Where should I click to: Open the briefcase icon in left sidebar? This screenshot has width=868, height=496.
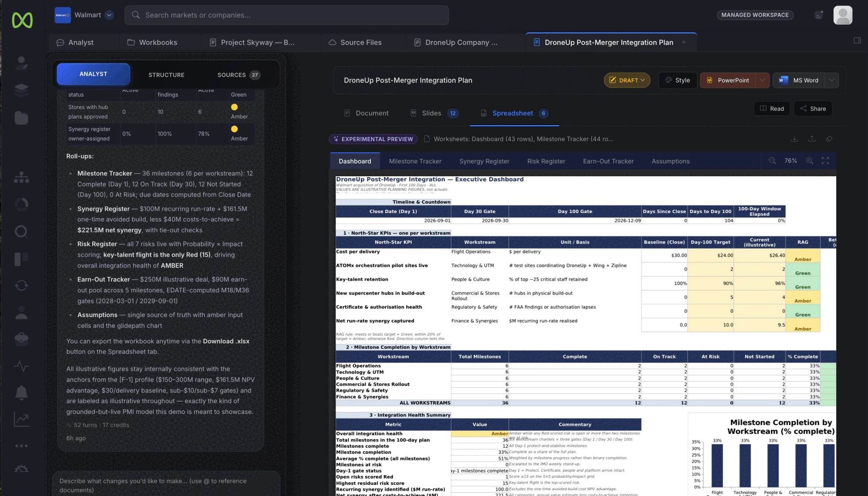click(x=21, y=339)
